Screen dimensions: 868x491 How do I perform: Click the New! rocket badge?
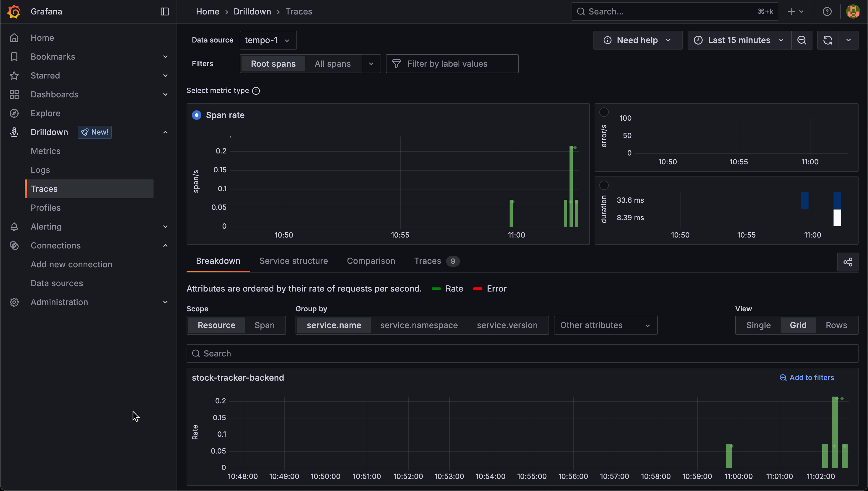[x=95, y=132]
